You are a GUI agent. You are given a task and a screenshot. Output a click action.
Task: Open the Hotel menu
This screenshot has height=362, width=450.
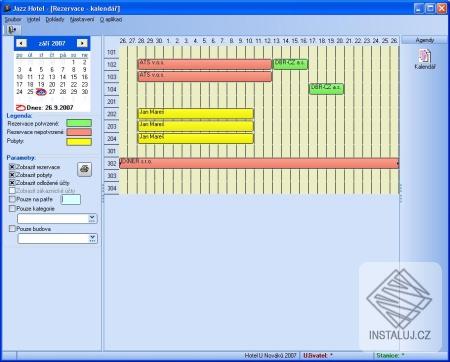click(x=33, y=19)
